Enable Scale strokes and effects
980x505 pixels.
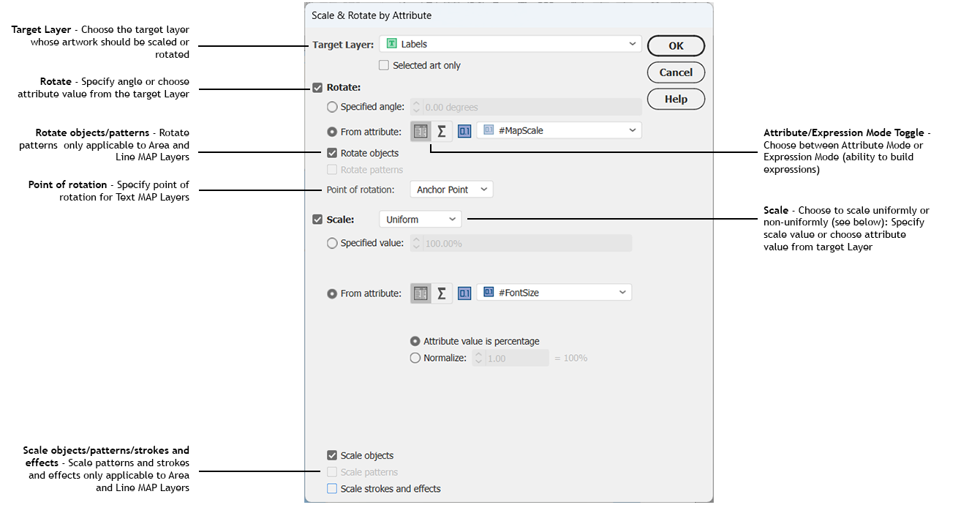[333, 488]
